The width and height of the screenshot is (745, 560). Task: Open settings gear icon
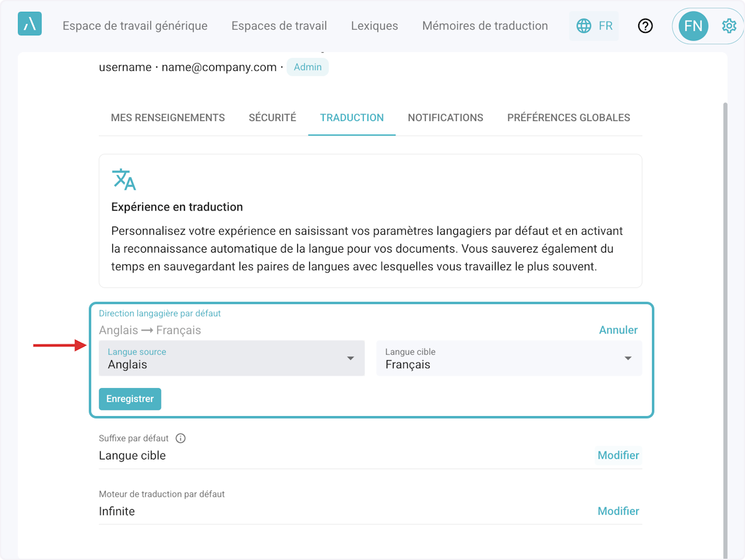[729, 26]
